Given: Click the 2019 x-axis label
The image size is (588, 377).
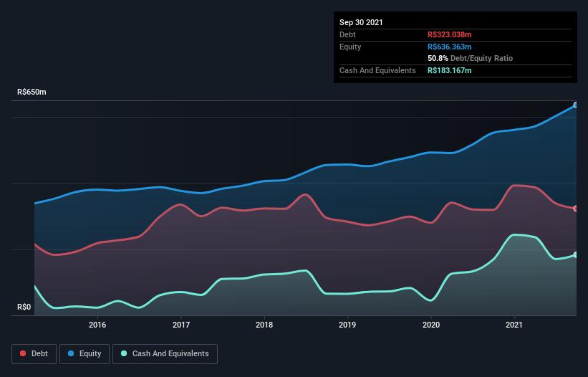Looking at the screenshot, I should pos(347,325).
